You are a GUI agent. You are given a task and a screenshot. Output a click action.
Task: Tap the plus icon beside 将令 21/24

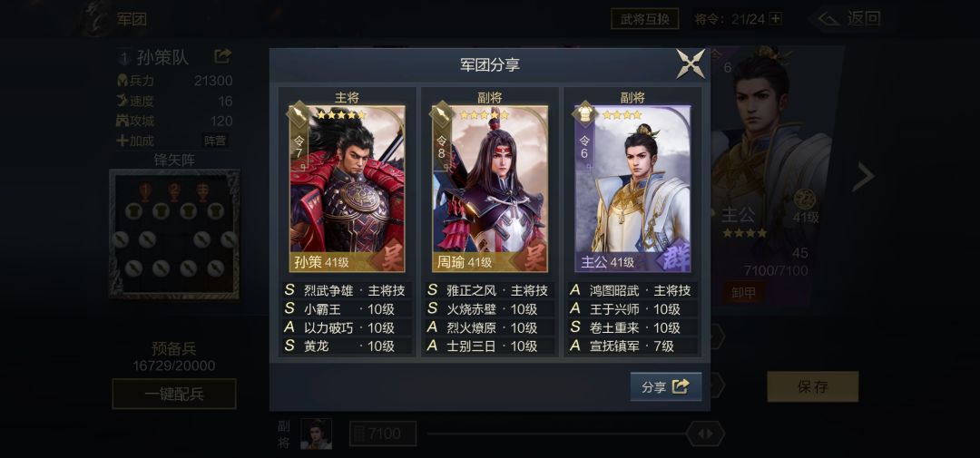point(776,19)
